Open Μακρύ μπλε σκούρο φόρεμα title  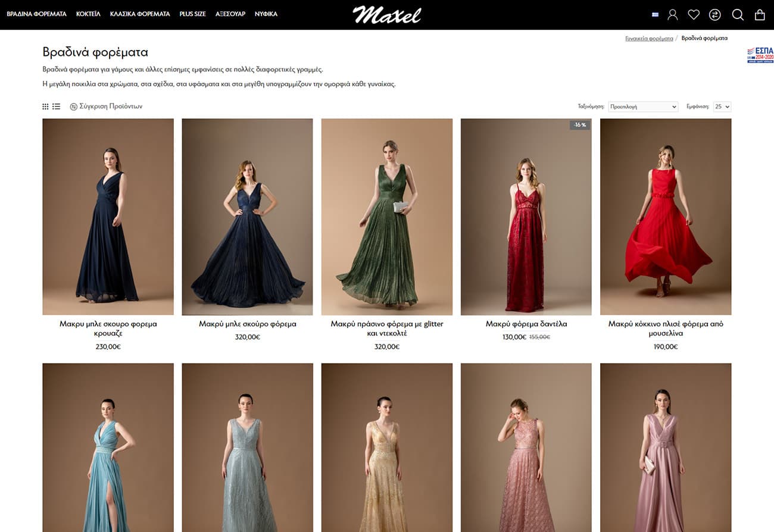click(248, 324)
